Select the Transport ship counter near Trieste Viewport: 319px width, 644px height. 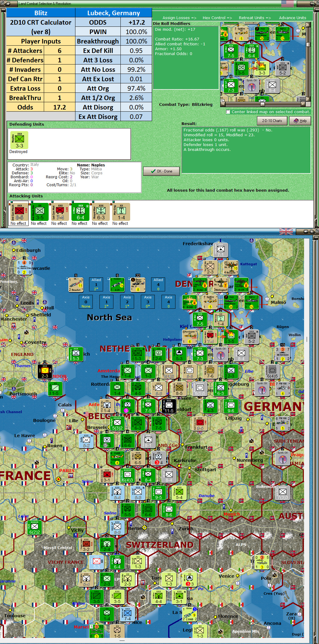click(x=262, y=562)
